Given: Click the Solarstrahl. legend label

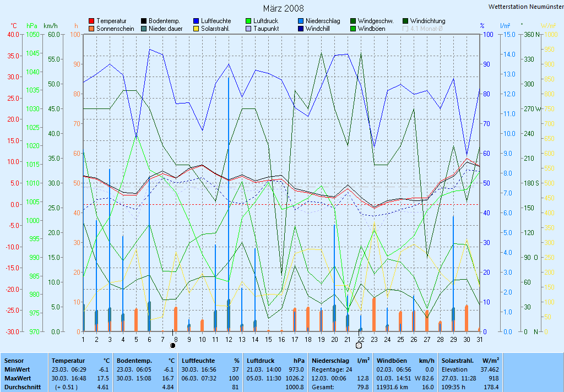Looking at the screenshot, I should 215,29.
